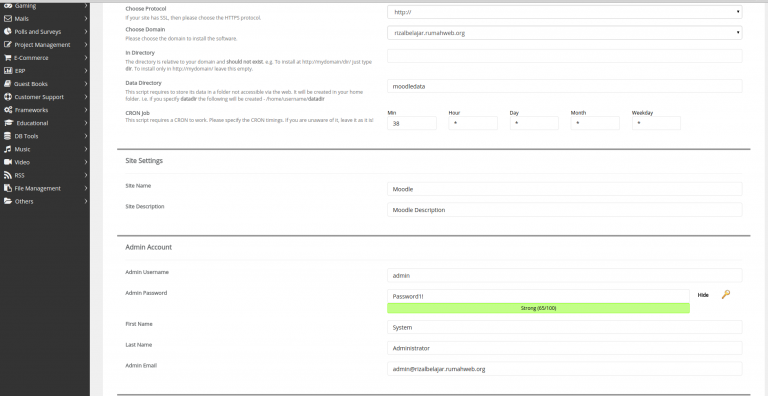768x396 pixels.
Task: Expand the File Management arrow
Action: pos(86,188)
